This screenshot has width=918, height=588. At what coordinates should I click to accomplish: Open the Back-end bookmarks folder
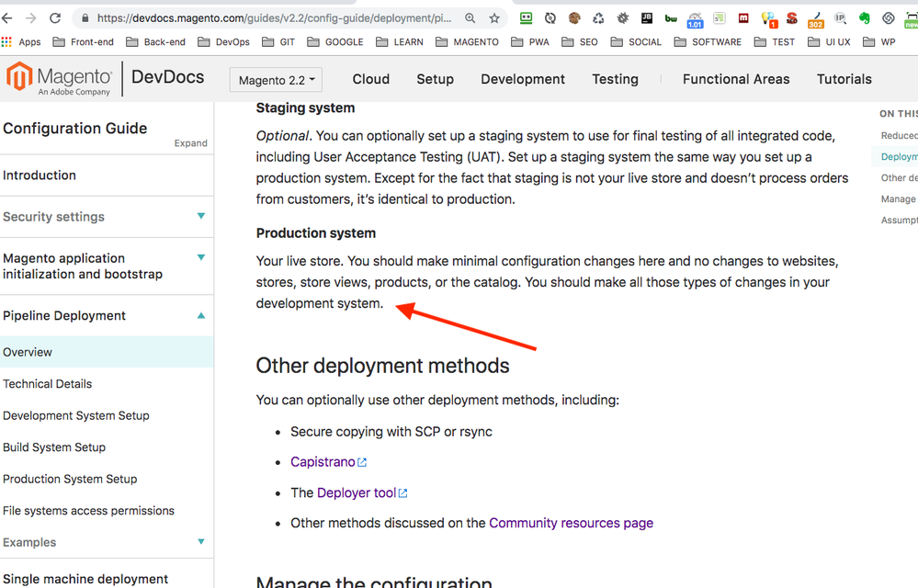click(155, 42)
